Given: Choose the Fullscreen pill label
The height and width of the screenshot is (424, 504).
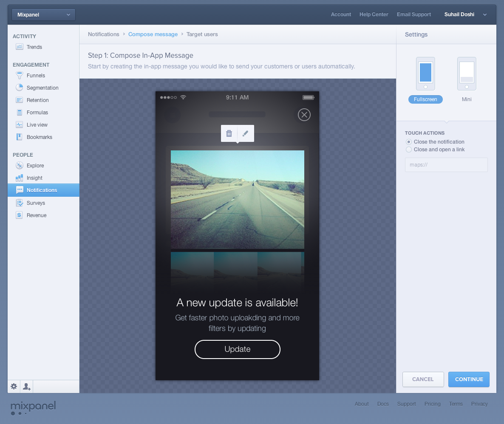Looking at the screenshot, I should [425, 99].
